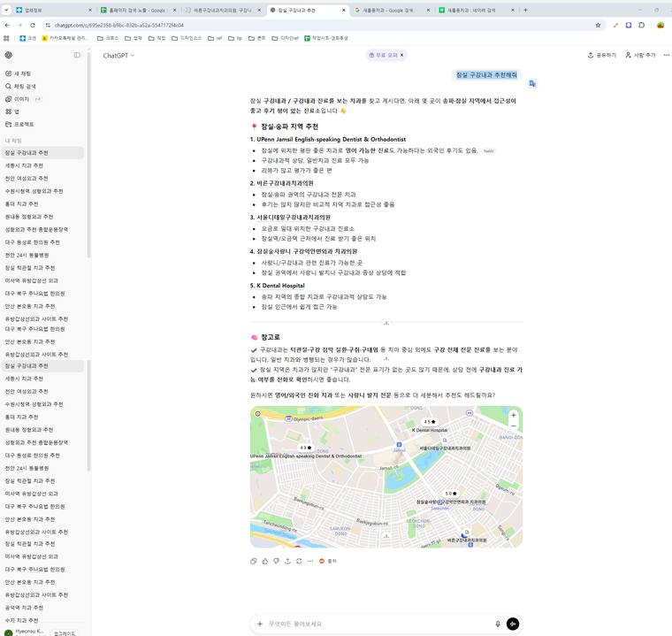
Task: Open the tip bookmark folder
Action: (x=235, y=38)
